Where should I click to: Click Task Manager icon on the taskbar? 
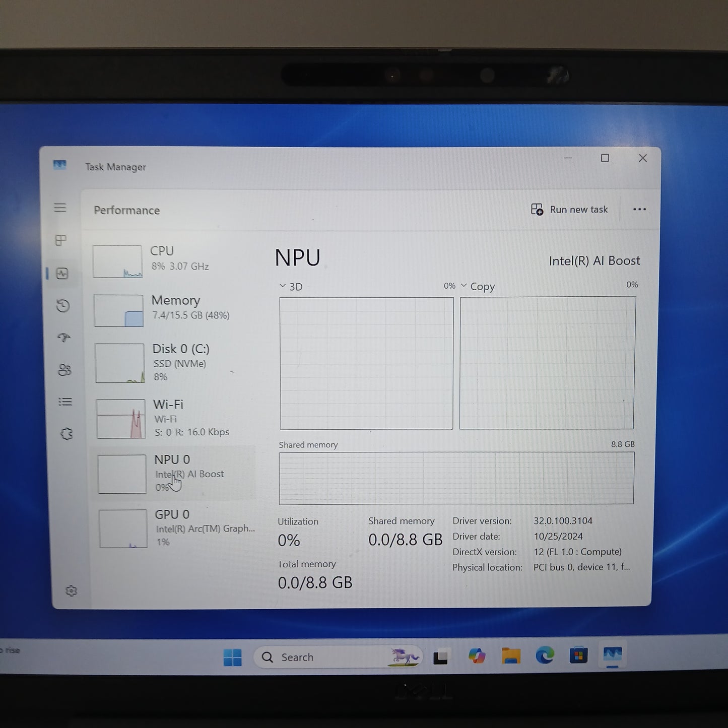(613, 654)
